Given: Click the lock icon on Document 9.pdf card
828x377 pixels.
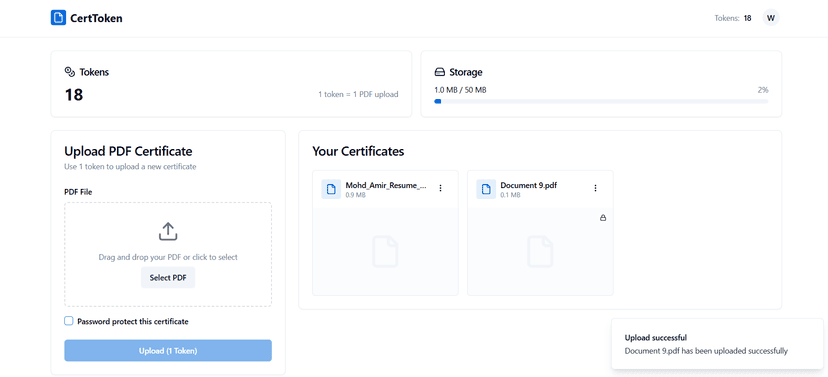Looking at the screenshot, I should click(x=603, y=218).
